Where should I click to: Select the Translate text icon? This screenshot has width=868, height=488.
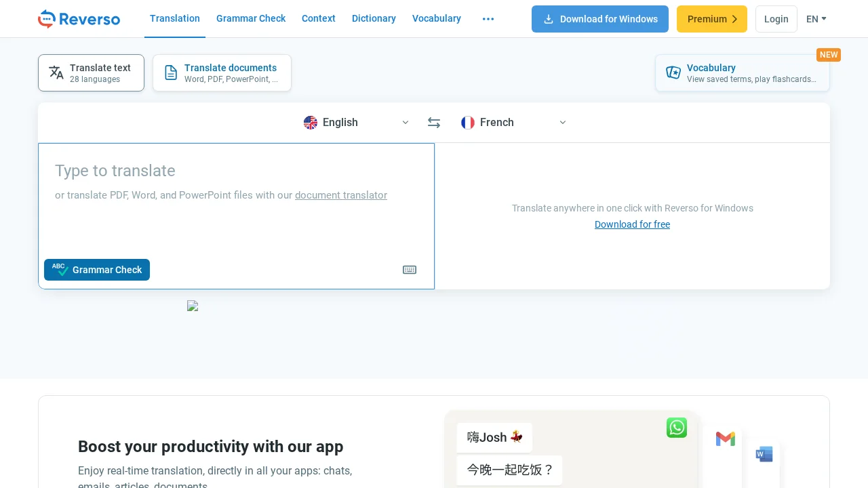pyautogui.click(x=57, y=73)
